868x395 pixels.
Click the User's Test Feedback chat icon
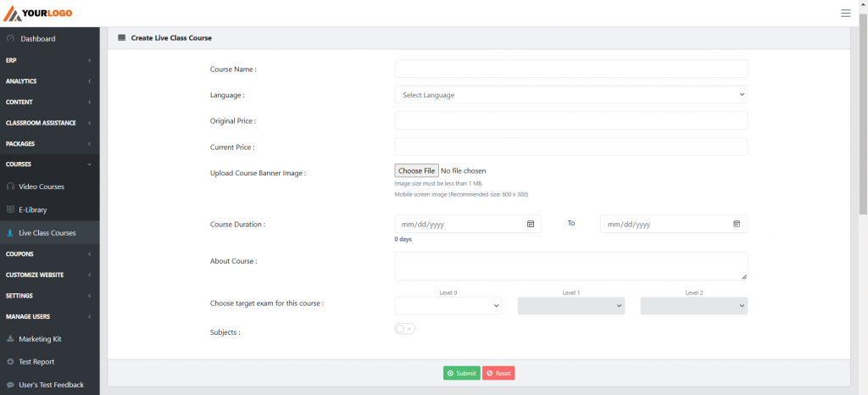[10, 385]
